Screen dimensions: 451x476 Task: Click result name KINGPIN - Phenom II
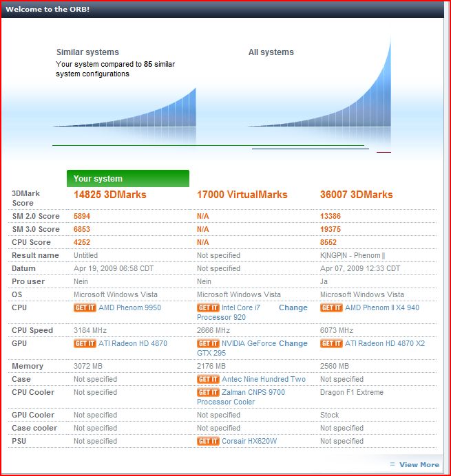point(353,255)
